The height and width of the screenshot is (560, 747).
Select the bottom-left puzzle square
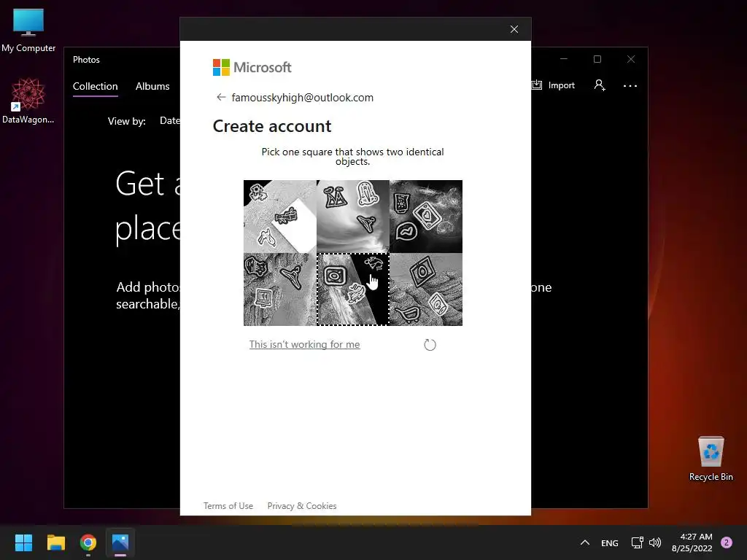point(279,289)
